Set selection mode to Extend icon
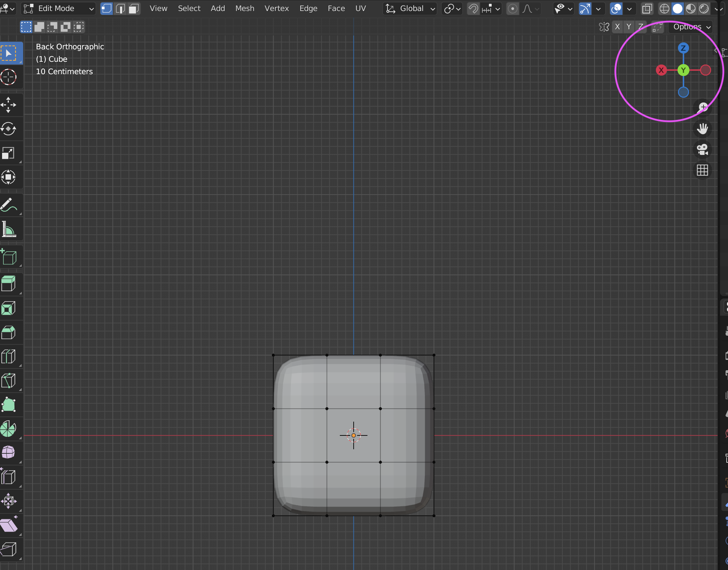This screenshot has width=728, height=570. pos(39,27)
